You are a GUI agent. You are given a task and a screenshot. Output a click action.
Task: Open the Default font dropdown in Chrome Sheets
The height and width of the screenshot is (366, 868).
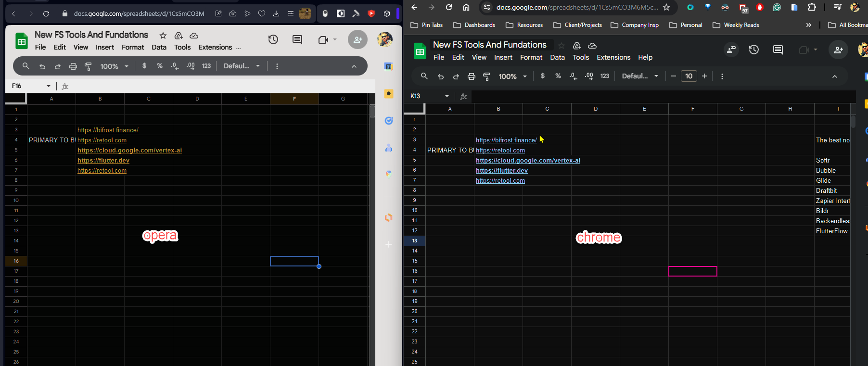pyautogui.click(x=640, y=76)
